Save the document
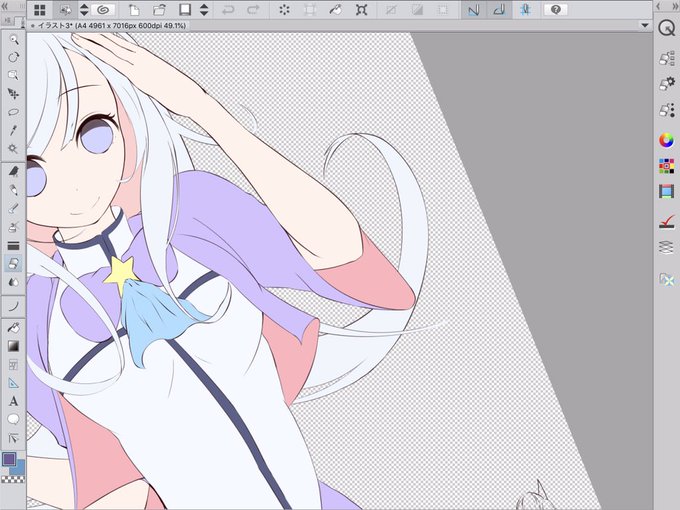Image resolution: width=680 pixels, height=510 pixels. (185, 10)
